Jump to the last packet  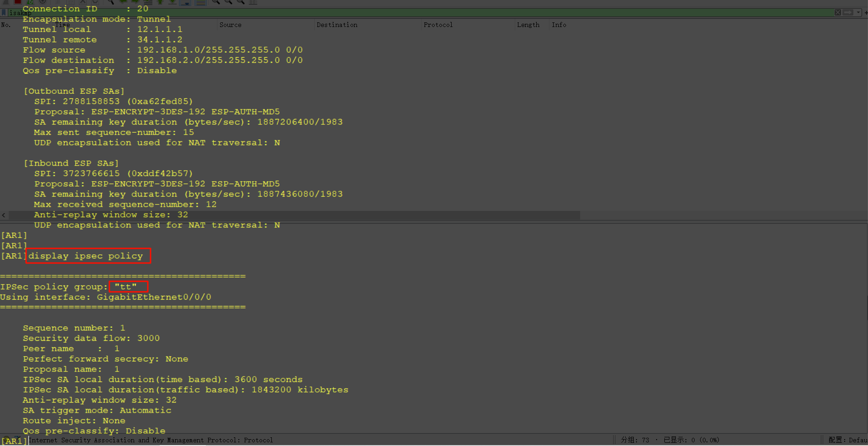coord(172,2)
